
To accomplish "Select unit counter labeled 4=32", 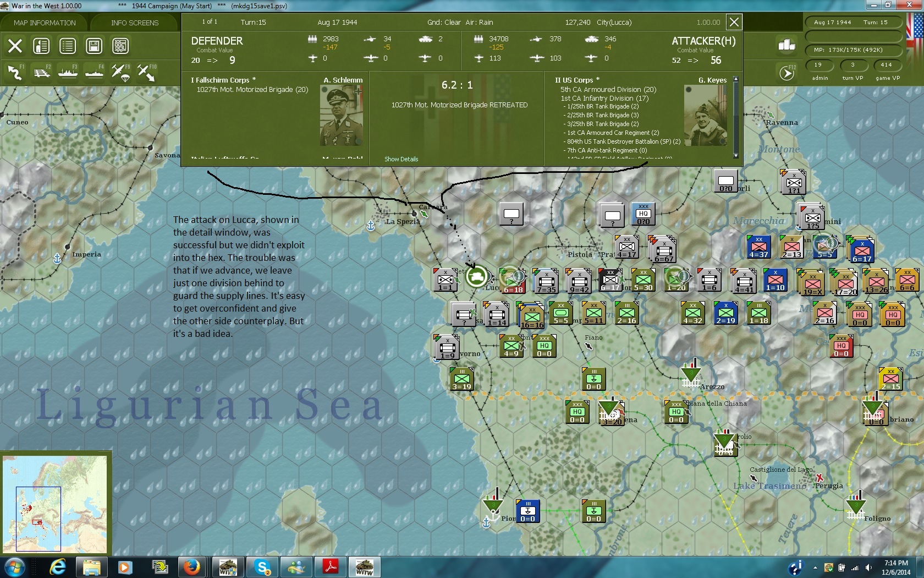I will coord(692,313).
